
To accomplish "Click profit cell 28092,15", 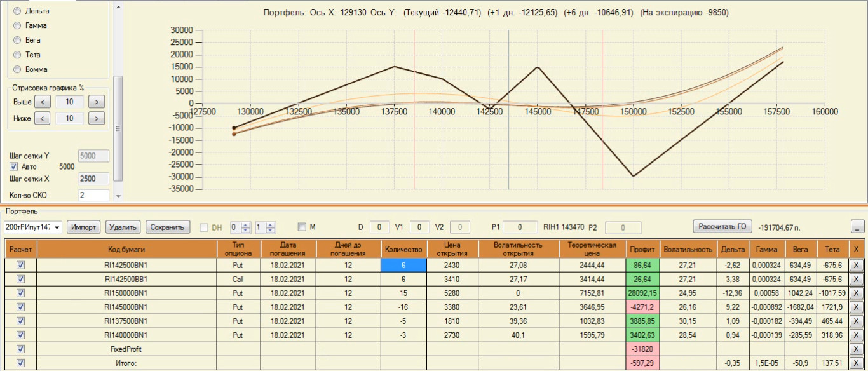I will pyautogui.click(x=641, y=293).
